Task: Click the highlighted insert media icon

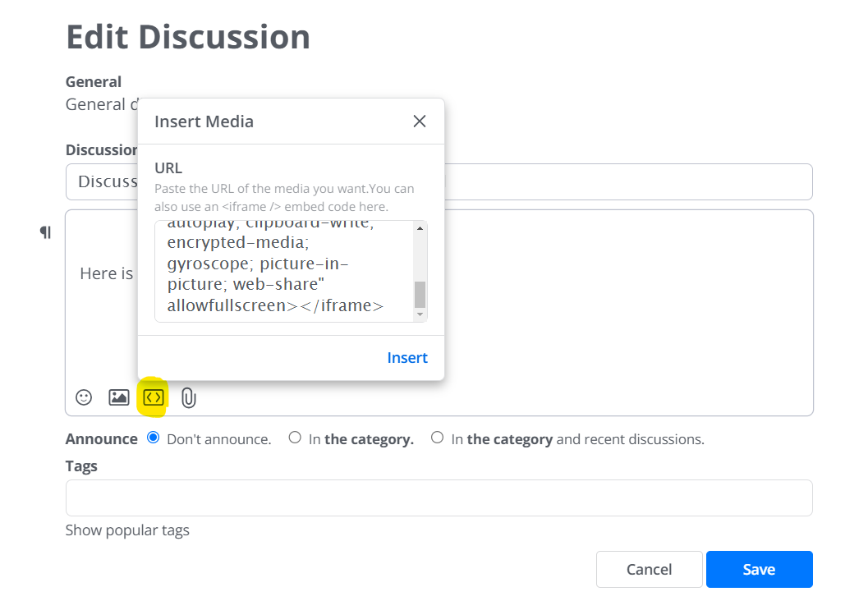Action: pyautogui.click(x=154, y=397)
